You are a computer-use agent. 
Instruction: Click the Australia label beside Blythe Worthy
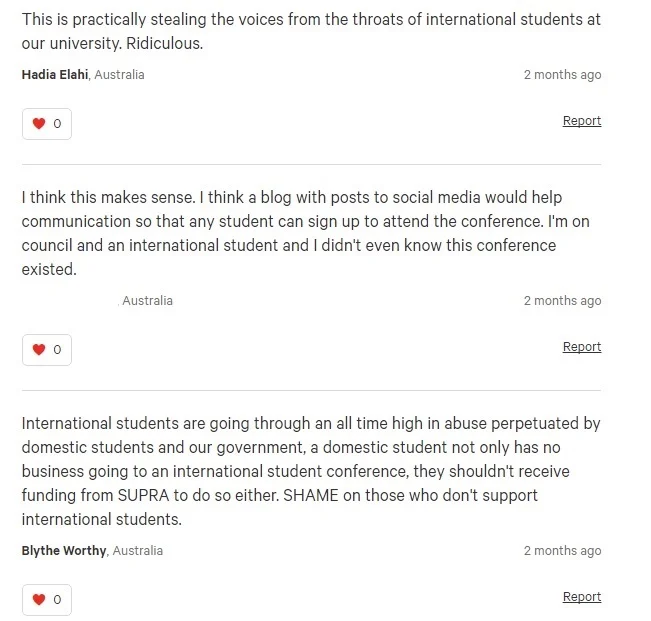click(137, 550)
